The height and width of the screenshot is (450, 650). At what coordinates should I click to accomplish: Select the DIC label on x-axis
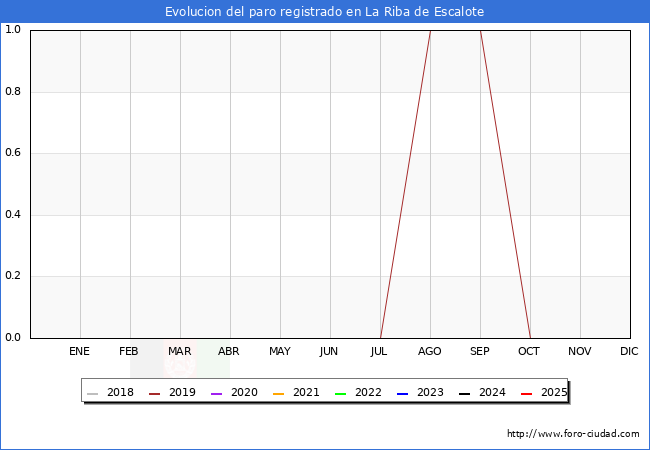click(x=629, y=351)
